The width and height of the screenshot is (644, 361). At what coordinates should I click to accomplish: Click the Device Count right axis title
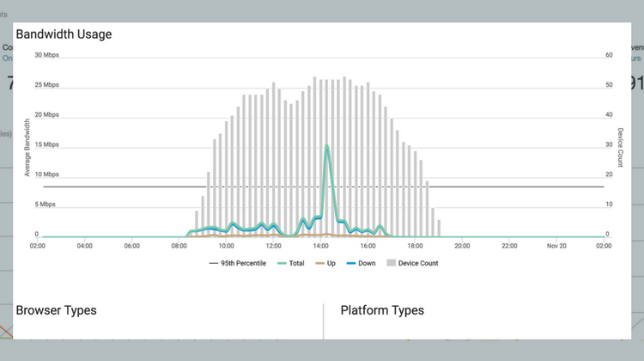coord(620,148)
